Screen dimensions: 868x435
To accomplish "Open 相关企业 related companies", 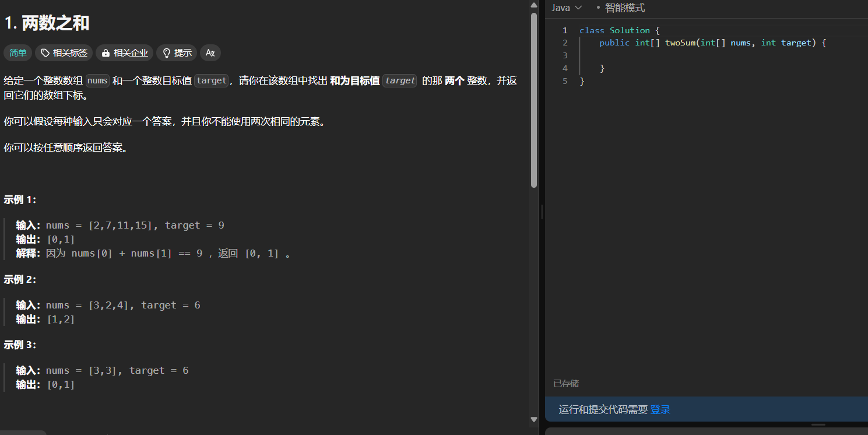I will (124, 53).
